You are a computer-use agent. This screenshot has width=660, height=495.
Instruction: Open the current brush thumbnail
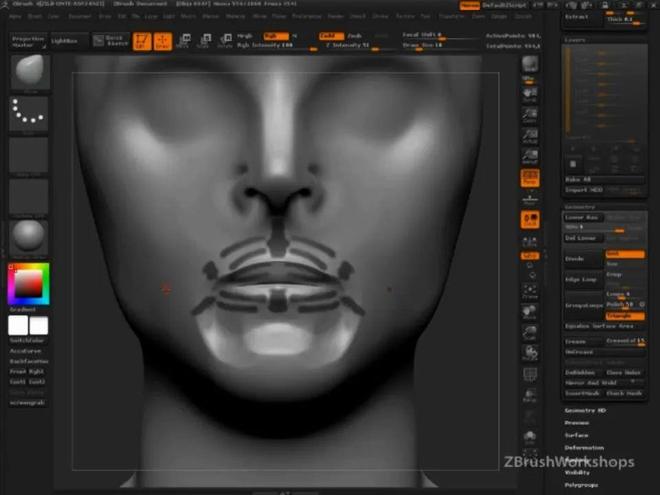pos(29,72)
